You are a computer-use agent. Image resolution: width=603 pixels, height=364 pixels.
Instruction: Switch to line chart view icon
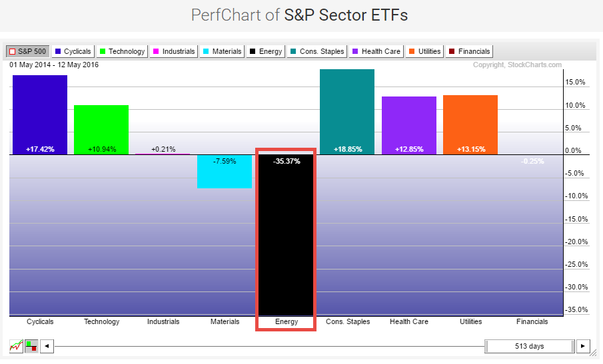pos(16,346)
